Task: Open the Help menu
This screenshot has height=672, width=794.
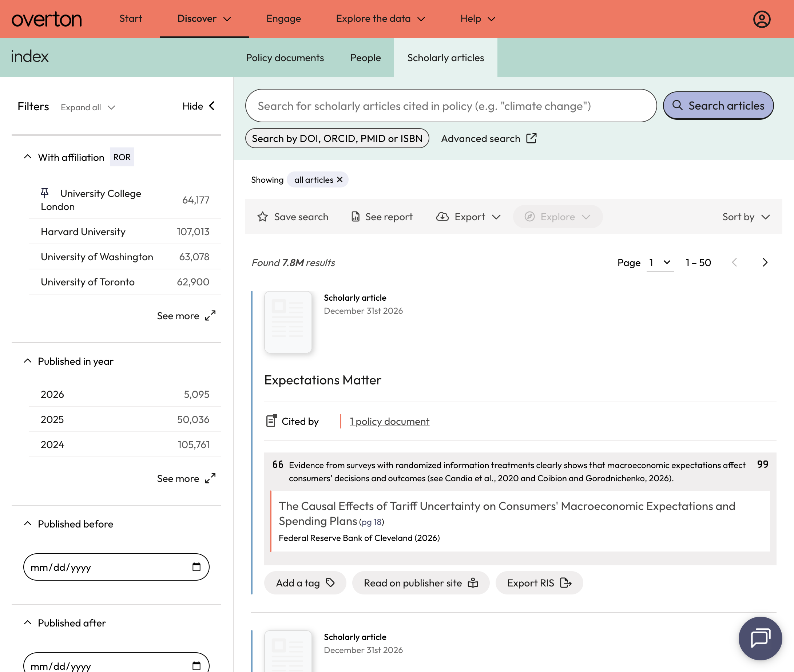Action: [x=477, y=19]
